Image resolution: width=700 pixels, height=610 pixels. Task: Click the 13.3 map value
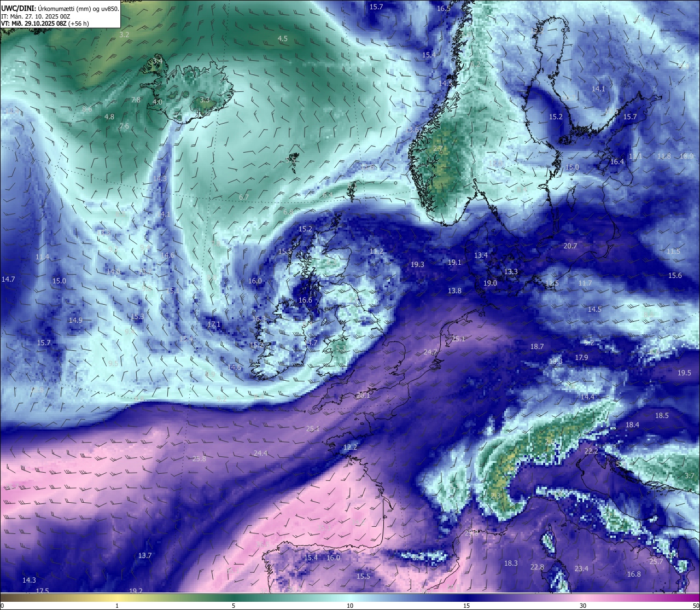click(511, 272)
